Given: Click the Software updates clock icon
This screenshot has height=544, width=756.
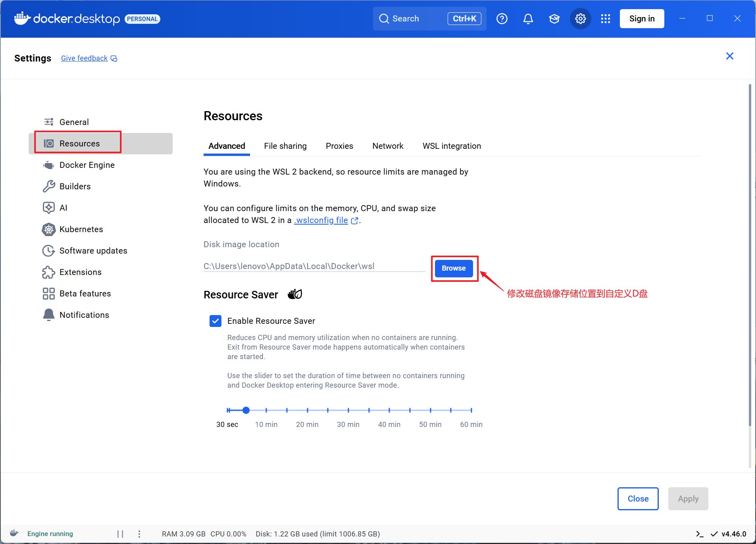Looking at the screenshot, I should pos(48,250).
